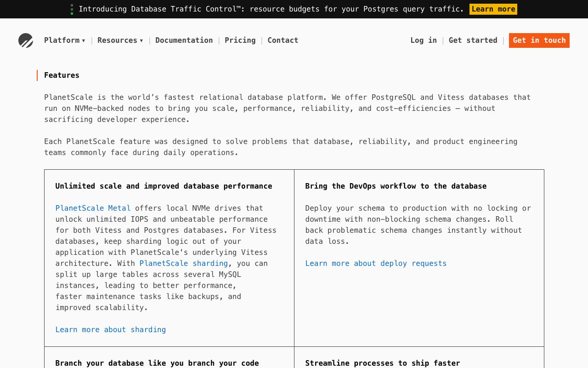This screenshot has height=368, width=588.
Task: Click the green dots banner icon
Action: 72,9
